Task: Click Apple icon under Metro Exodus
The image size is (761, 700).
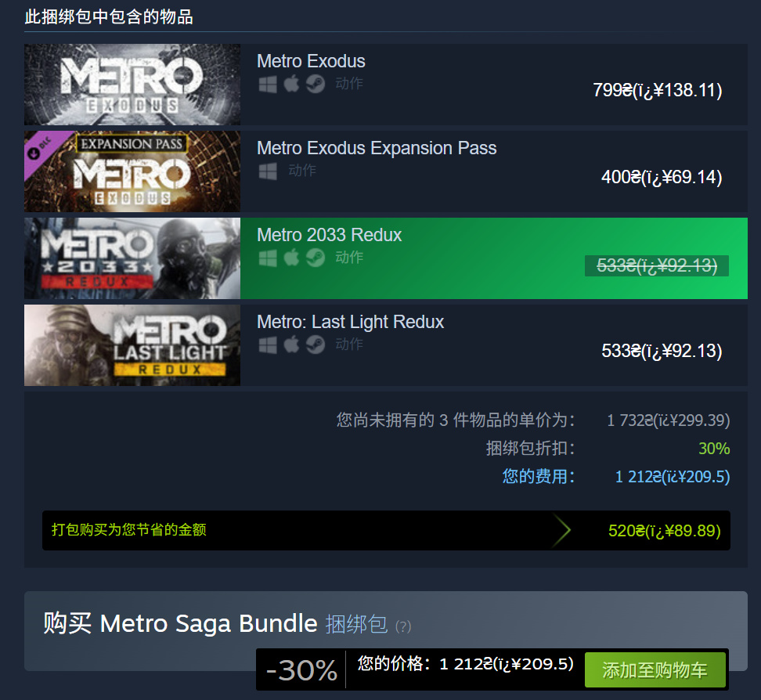Action: 291,84
